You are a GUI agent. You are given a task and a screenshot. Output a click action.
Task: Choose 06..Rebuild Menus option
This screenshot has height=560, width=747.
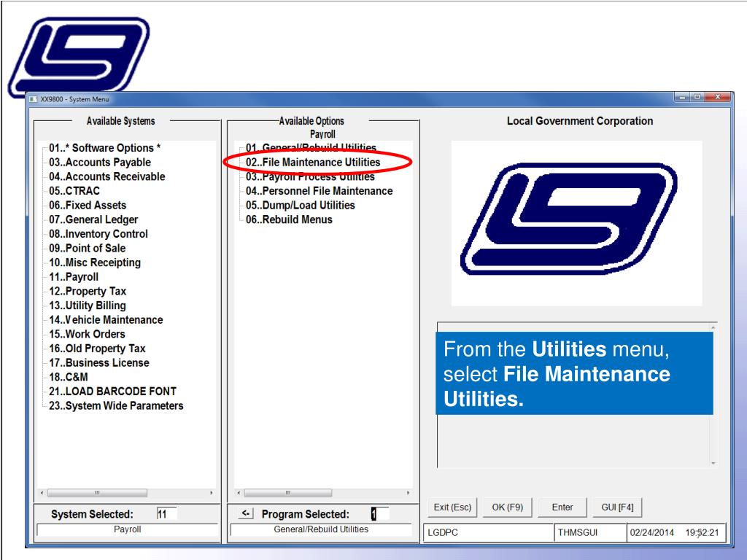click(289, 219)
